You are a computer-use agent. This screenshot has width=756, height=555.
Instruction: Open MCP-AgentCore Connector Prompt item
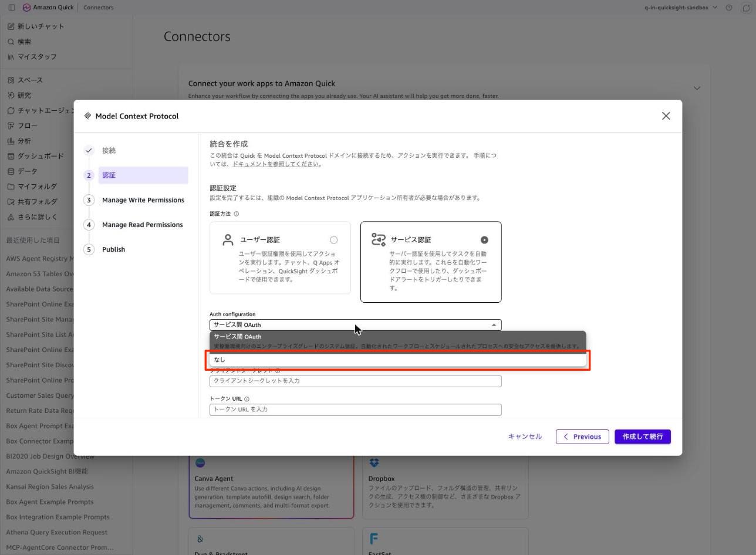point(59,547)
